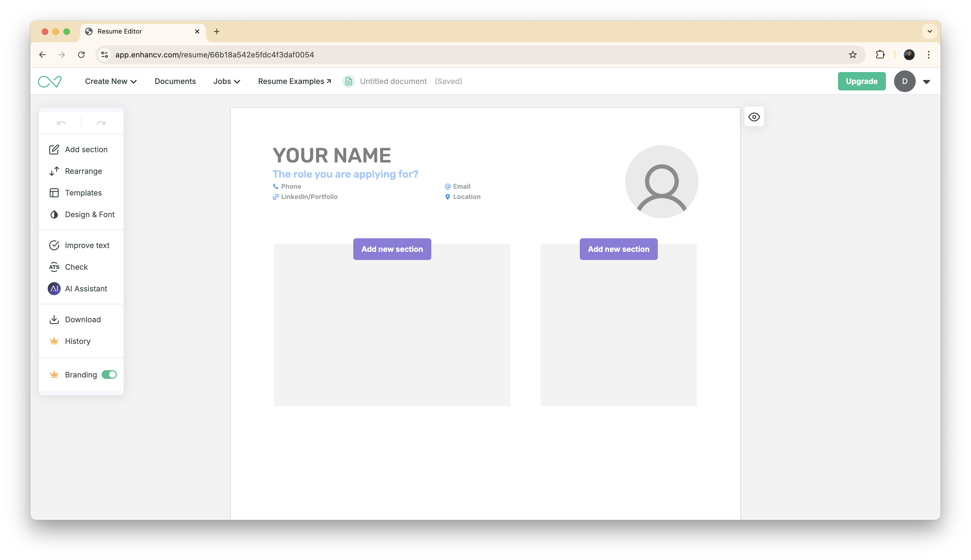Click the LinkedIn/Portfolio placeholder text
Viewport: 971px width, 560px height.
coord(309,197)
